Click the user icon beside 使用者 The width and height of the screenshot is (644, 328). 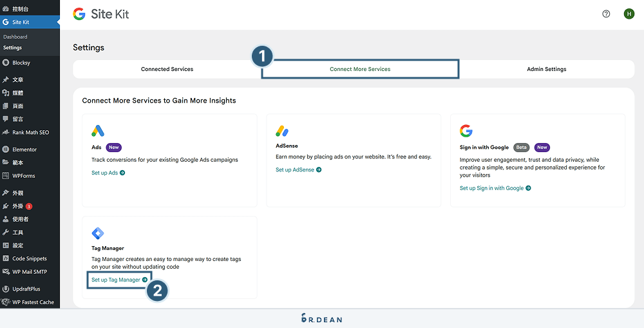click(x=6, y=220)
